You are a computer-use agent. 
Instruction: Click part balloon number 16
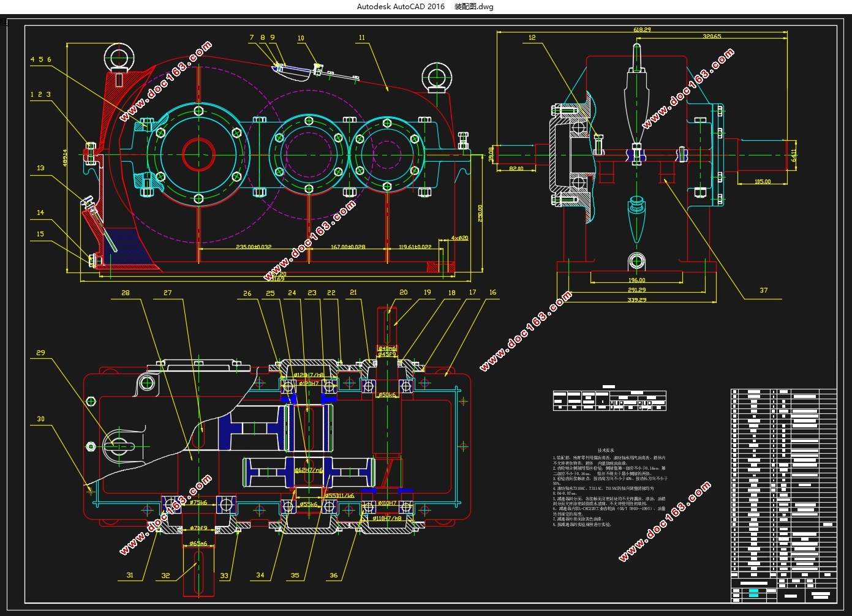tap(492, 292)
